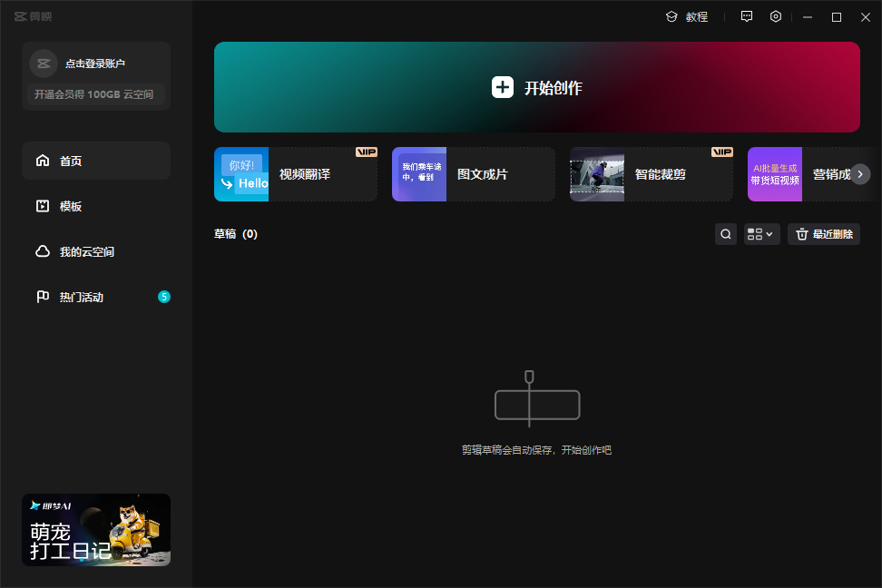Click the 剪辑草稿会自动保存 hint text
882x588 pixels.
tap(536, 450)
